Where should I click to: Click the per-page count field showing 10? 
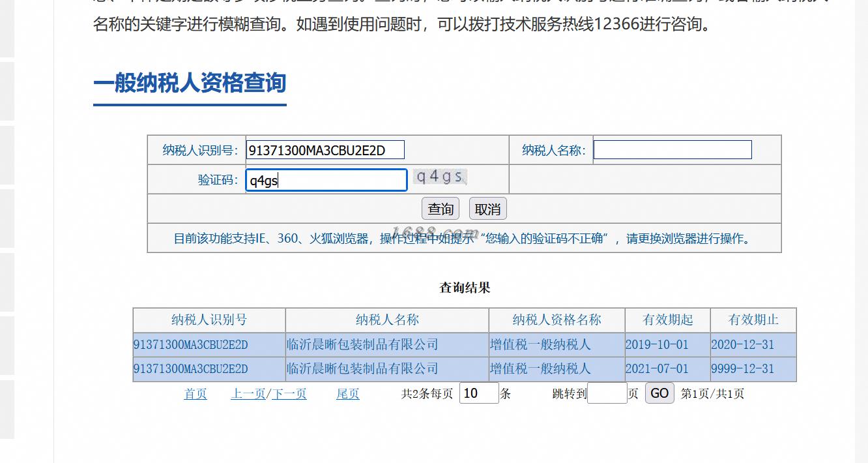click(x=479, y=393)
